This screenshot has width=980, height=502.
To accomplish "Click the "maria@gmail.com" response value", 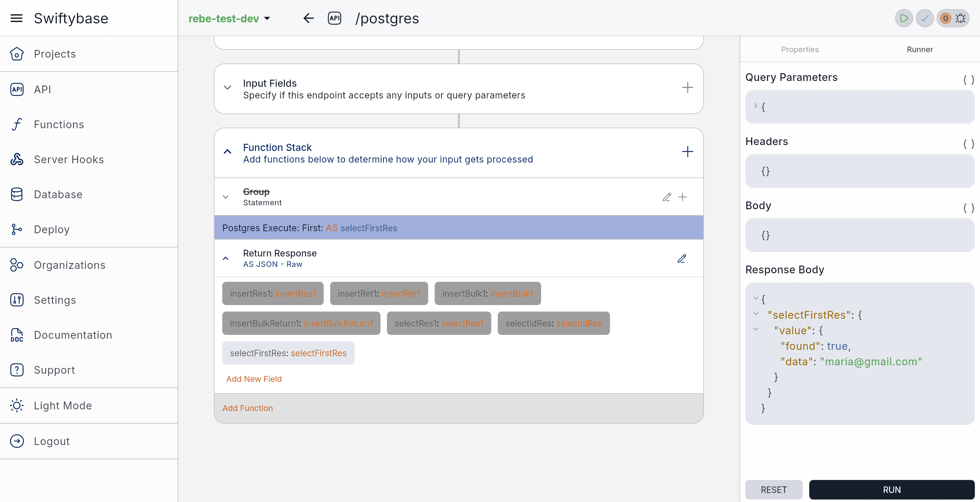I will 871,362.
